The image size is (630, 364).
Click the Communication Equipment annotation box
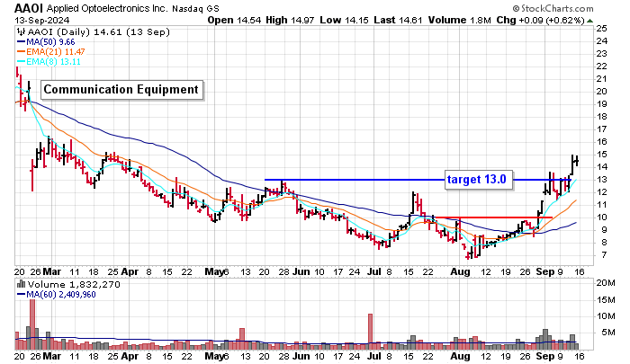click(x=121, y=90)
